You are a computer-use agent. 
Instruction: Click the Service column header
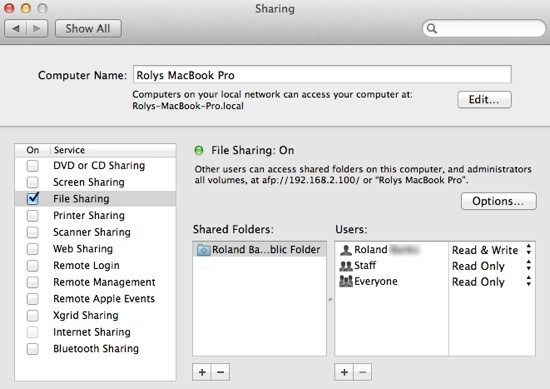113,150
